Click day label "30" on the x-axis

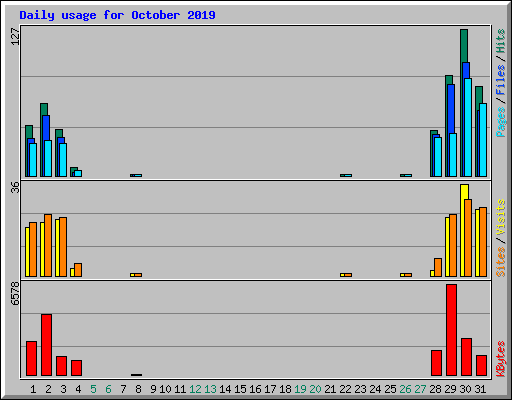(465, 389)
